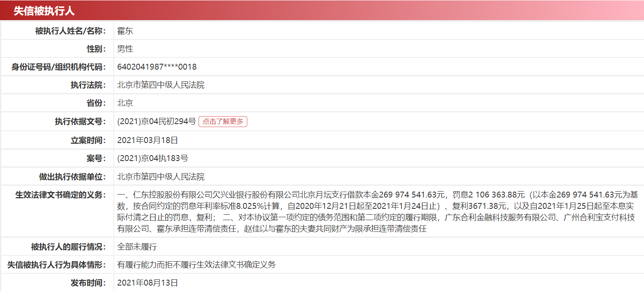Select the fulfillment status 全部未履行
The width and height of the screenshot is (644, 291).
(137, 247)
